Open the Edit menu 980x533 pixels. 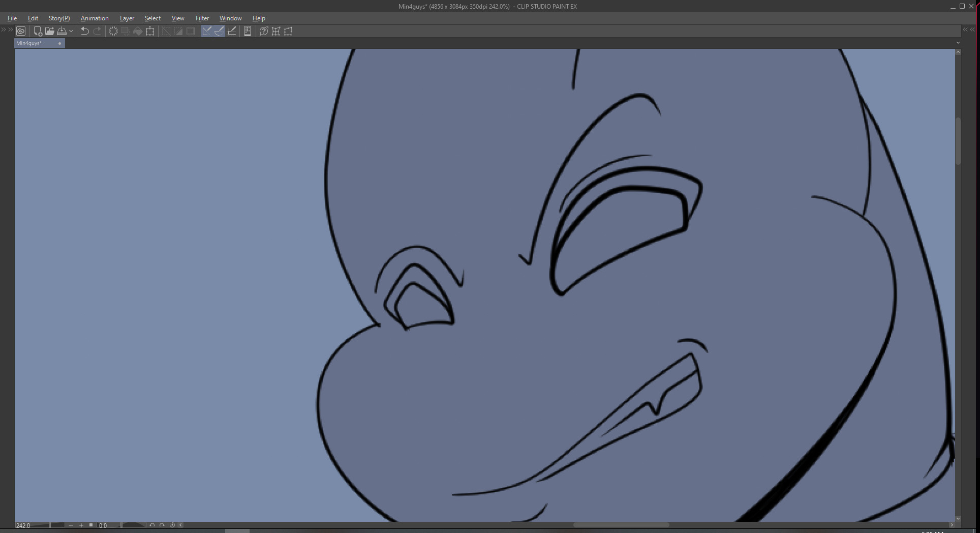click(x=33, y=18)
